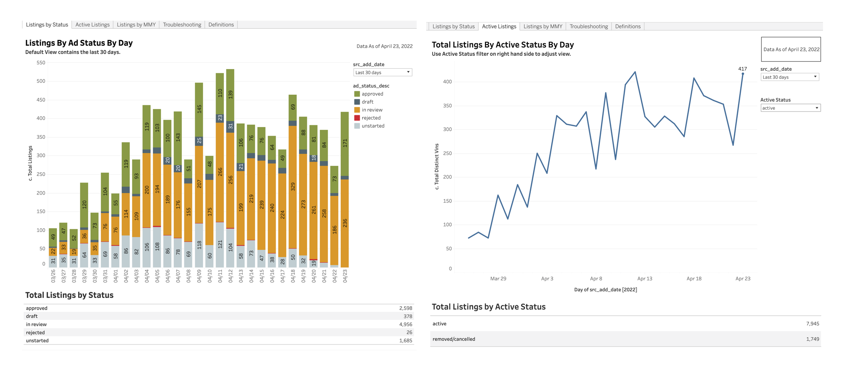Open Definitions tab in right dashboard

(x=628, y=26)
